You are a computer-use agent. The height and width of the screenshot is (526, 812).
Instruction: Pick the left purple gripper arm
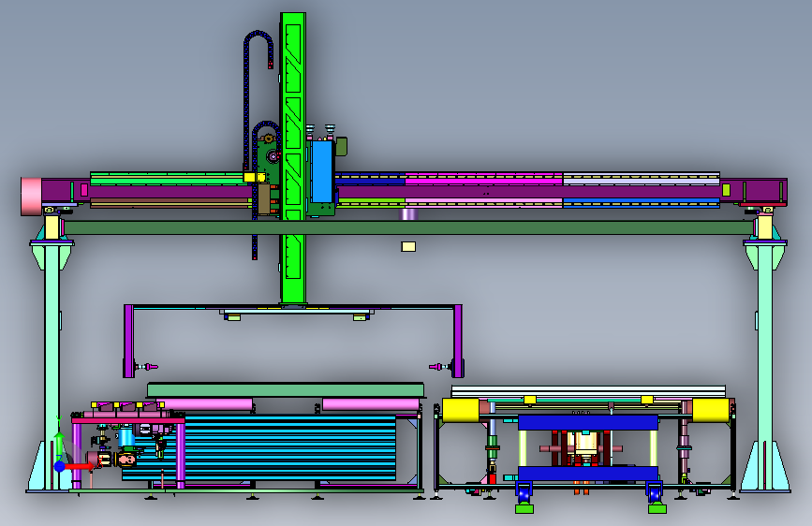pyautogui.click(x=129, y=342)
